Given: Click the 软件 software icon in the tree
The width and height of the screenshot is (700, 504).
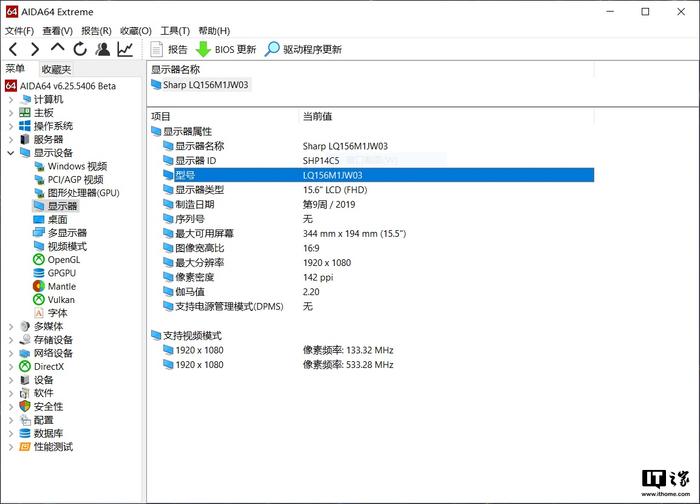Looking at the screenshot, I should [x=25, y=393].
